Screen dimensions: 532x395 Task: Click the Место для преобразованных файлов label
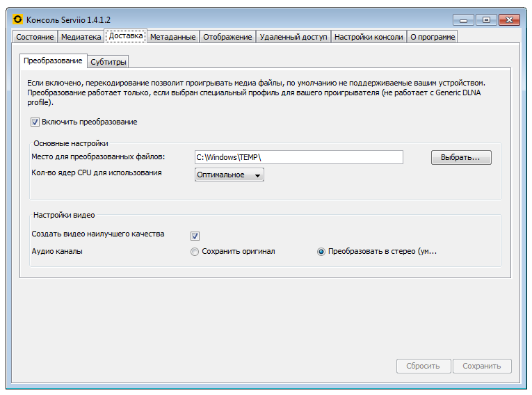[98, 156]
